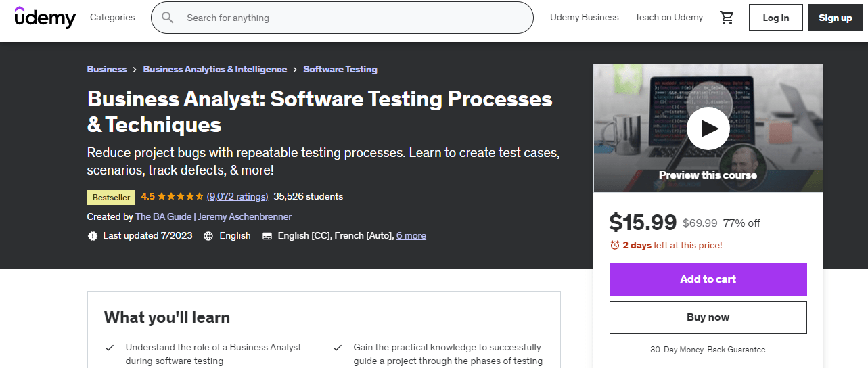
Task: Open instructor The BA Guide link
Action: point(214,216)
